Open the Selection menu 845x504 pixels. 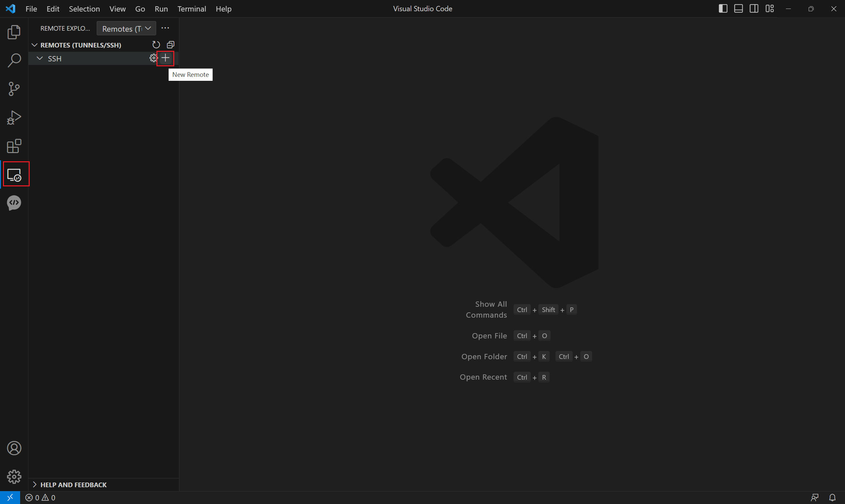[x=84, y=9]
